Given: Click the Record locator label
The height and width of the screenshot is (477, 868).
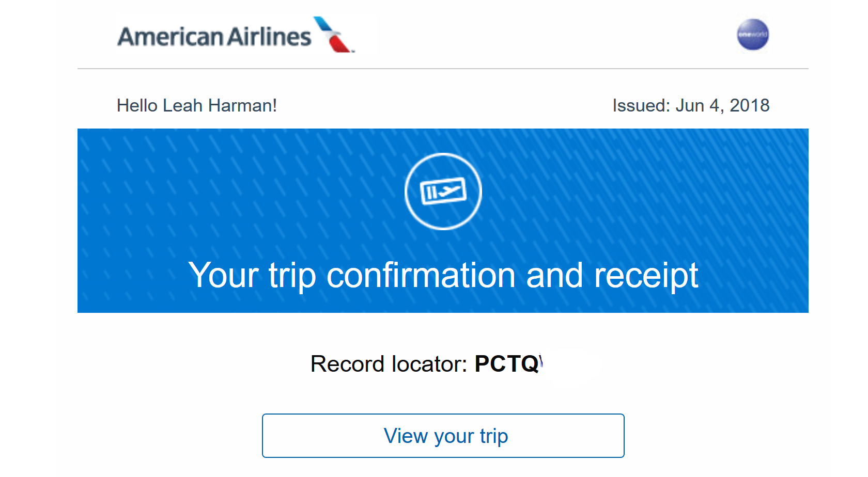Looking at the screenshot, I should [x=389, y=364].
